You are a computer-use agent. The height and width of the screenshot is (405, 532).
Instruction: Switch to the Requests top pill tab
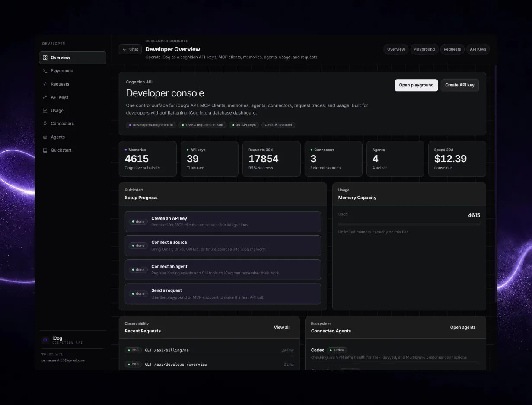pos(452,49)
